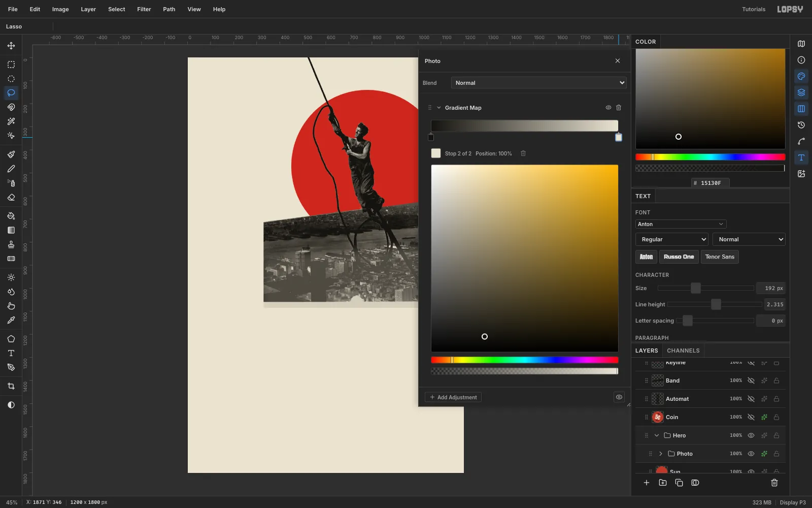Delete layer using bottom trash icon
Viewport: 812px width, 508px height.
(774, 483)
